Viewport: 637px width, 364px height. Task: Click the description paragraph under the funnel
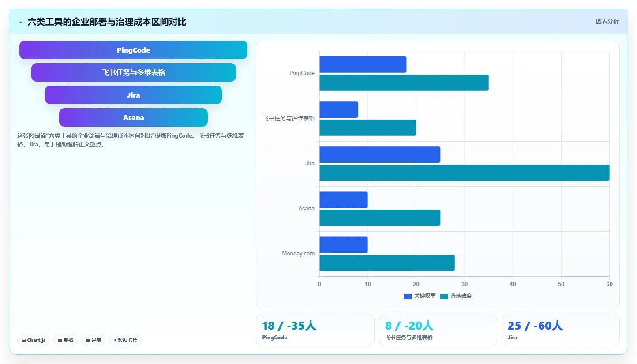(131, 140)
